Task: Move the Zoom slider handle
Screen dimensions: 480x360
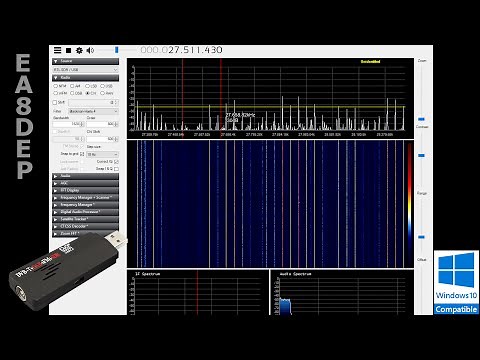Action: (421, 119)
